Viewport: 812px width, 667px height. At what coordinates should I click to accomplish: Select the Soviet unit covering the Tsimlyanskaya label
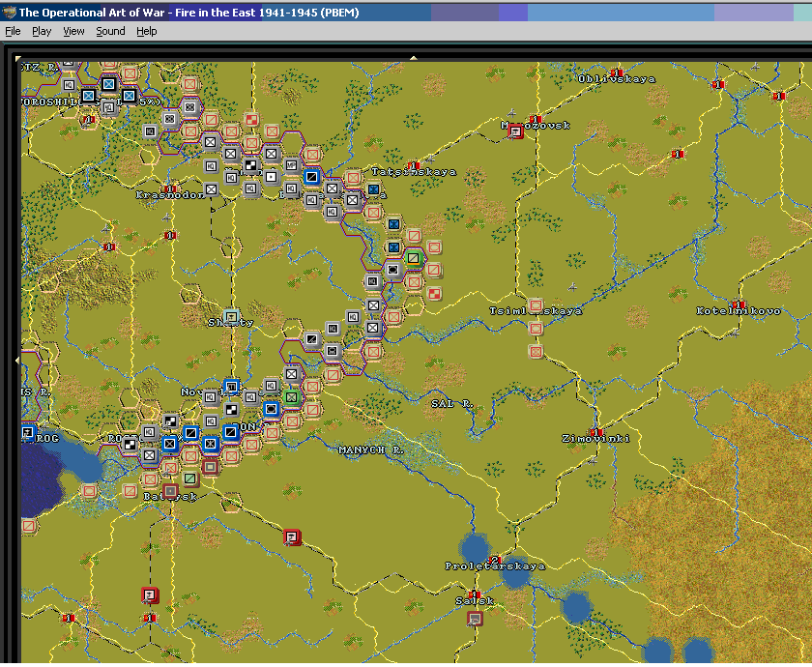point(536,305)
